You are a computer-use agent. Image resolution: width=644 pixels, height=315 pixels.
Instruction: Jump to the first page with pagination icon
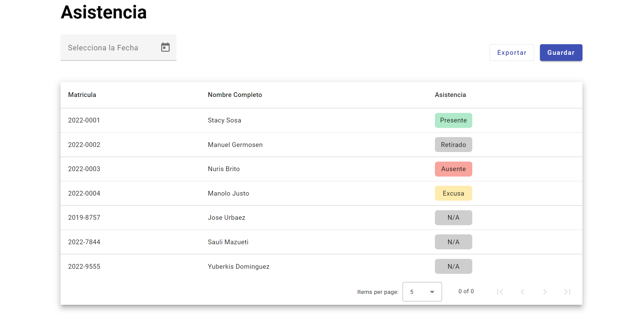pyautogui.click(x=500, y=292)
